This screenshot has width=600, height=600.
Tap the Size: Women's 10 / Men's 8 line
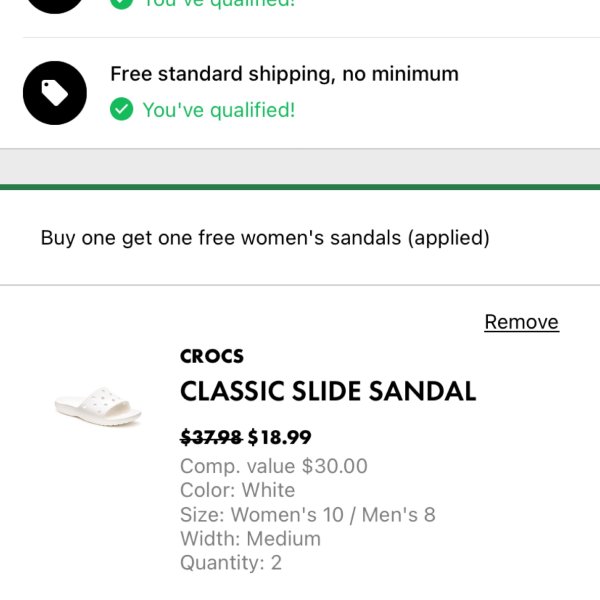pyautogui.click(x=308, y=514)
